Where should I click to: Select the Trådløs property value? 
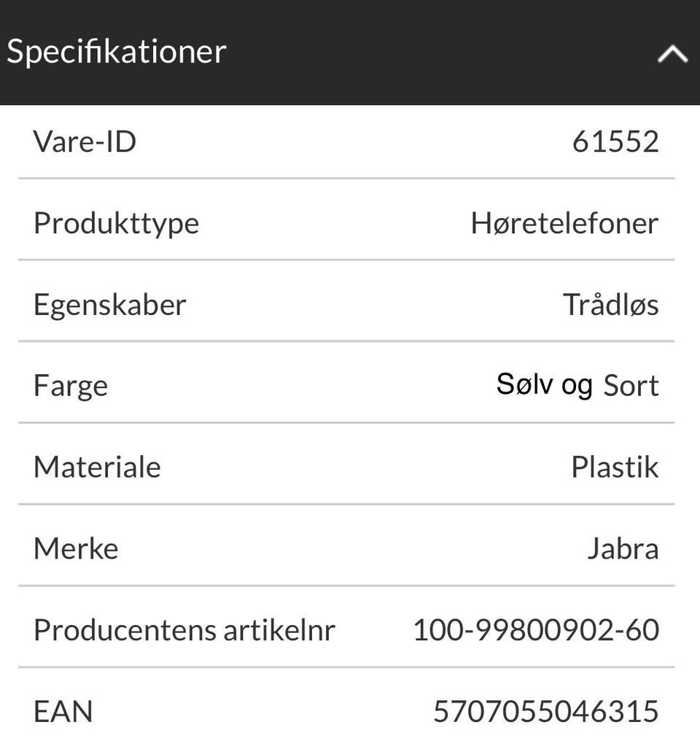tap(610, 305)
